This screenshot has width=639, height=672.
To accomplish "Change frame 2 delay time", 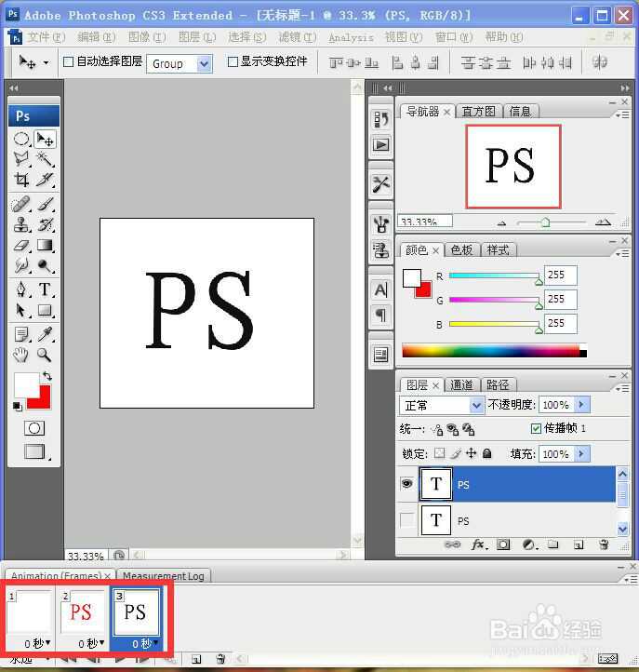I will click(x=91, y=643).
